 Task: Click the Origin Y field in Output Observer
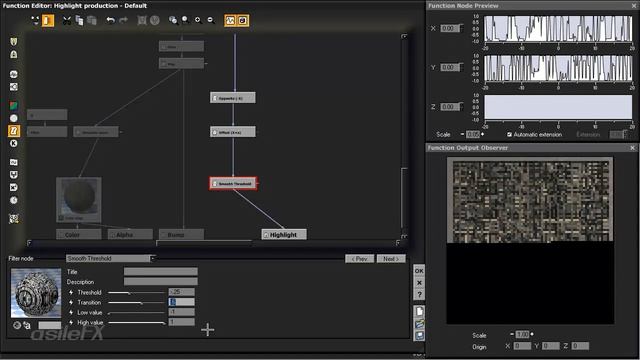tap(551, 346)
